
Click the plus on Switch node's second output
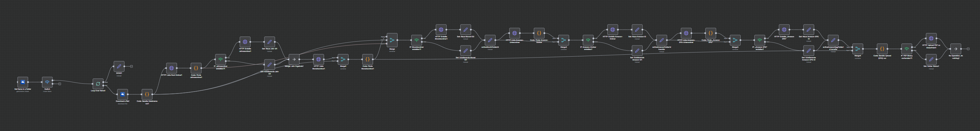(60, 84)
